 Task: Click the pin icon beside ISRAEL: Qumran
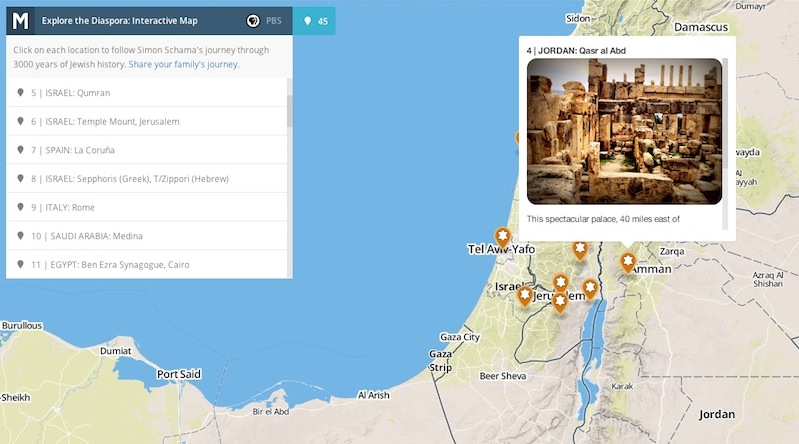[20, 93]
